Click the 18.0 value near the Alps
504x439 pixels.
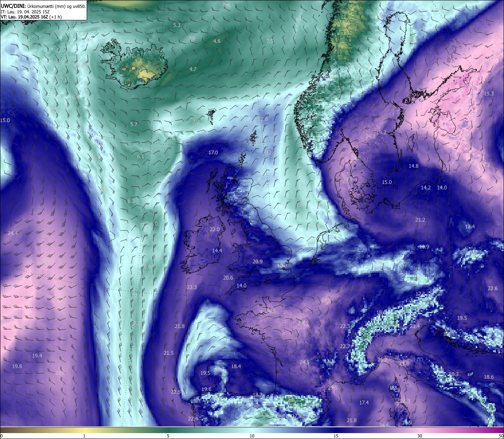(381, 313)
